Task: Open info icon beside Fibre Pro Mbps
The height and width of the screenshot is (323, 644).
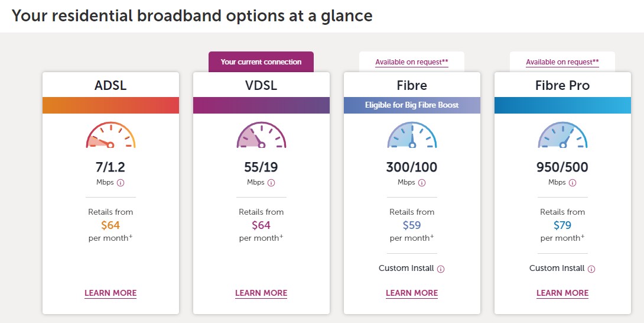Action: (x=573, y=183)
